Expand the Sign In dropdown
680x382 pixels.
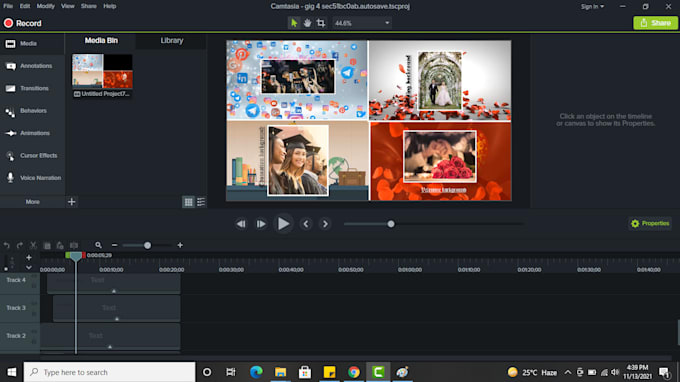click(x=592, y=7)
